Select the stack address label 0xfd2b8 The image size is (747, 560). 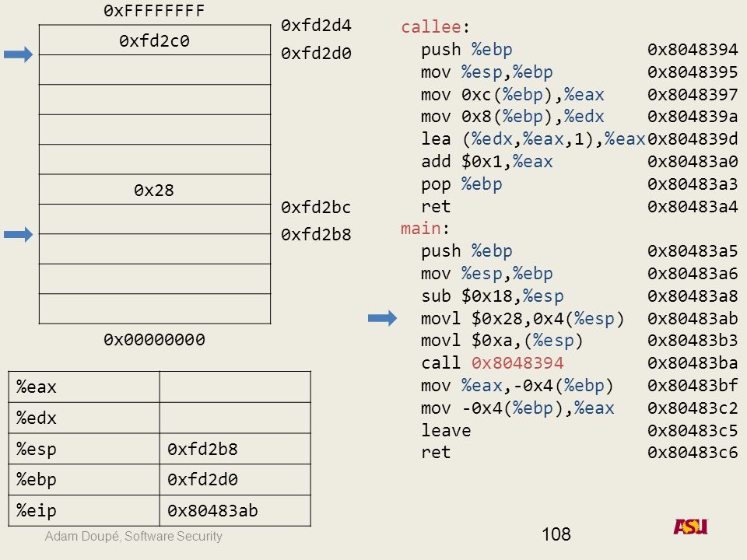coord(316,234)
